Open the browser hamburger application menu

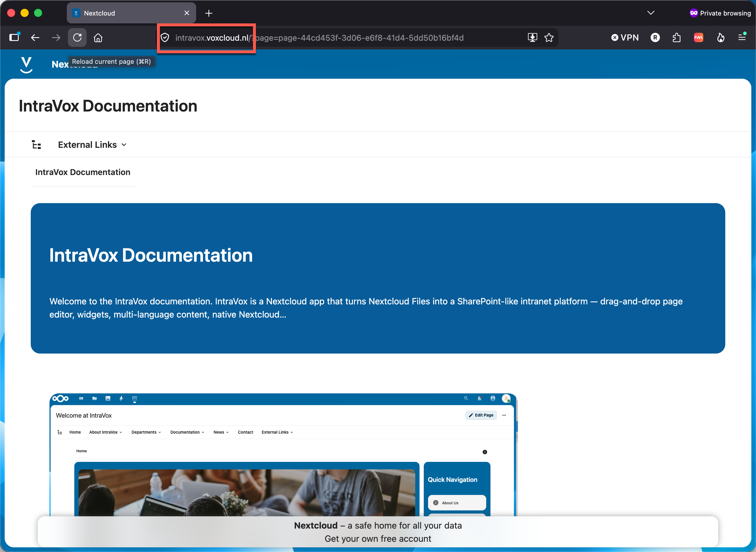click(742, 37)
